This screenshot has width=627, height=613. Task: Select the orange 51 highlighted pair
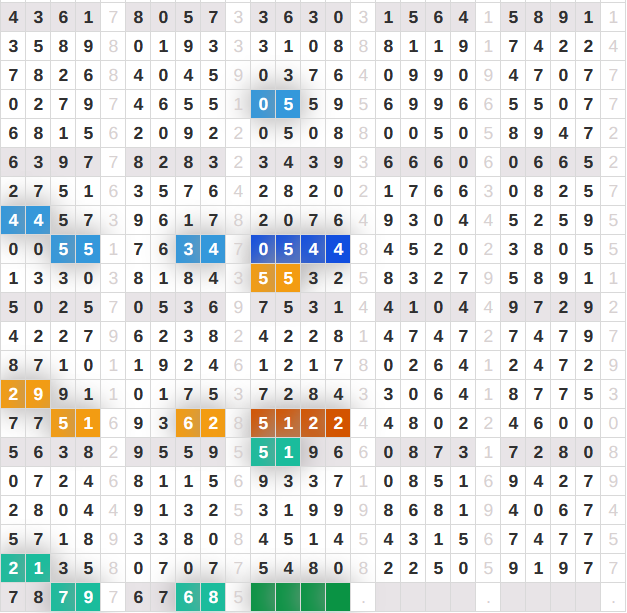tap(75, 423)
